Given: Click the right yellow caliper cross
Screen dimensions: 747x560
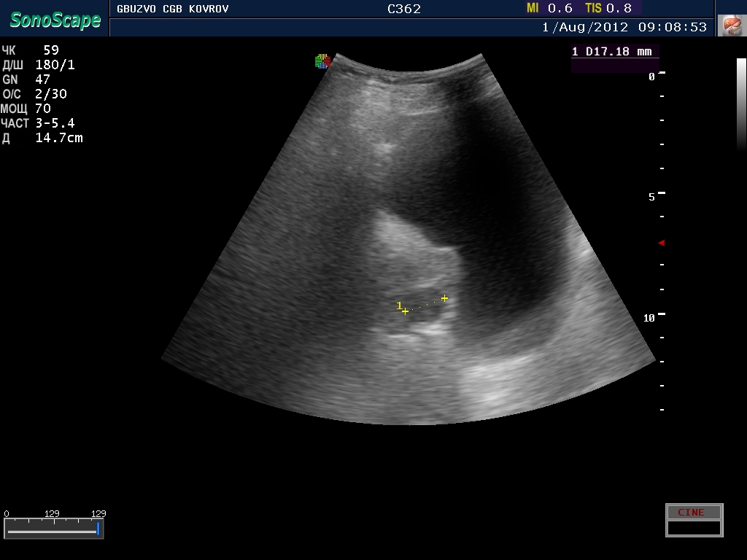Looking at the screenshot, I should click(444, 298).
